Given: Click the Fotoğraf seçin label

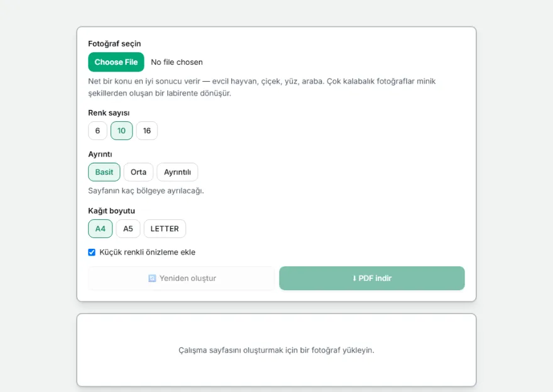Looking at the screenshot, I should pos(114,44).
